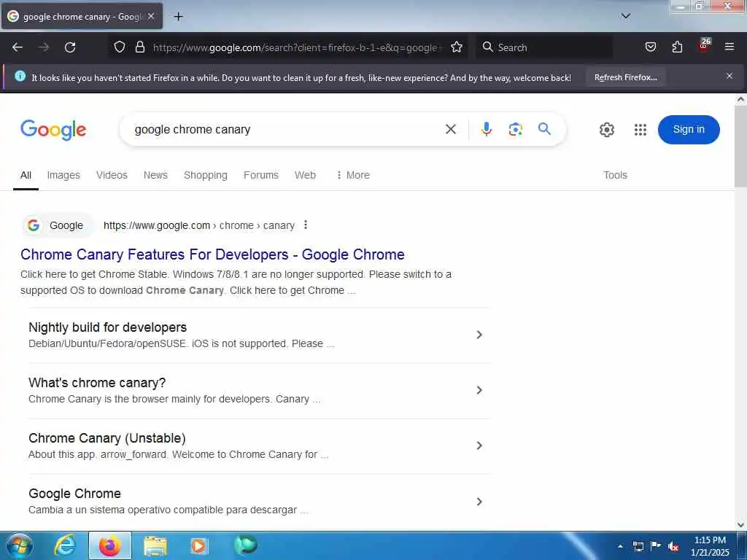Open Windows Media Player from taskbar
Viewport: 747px width, 560px height.
pyautogui.click(x=198, y=545)
